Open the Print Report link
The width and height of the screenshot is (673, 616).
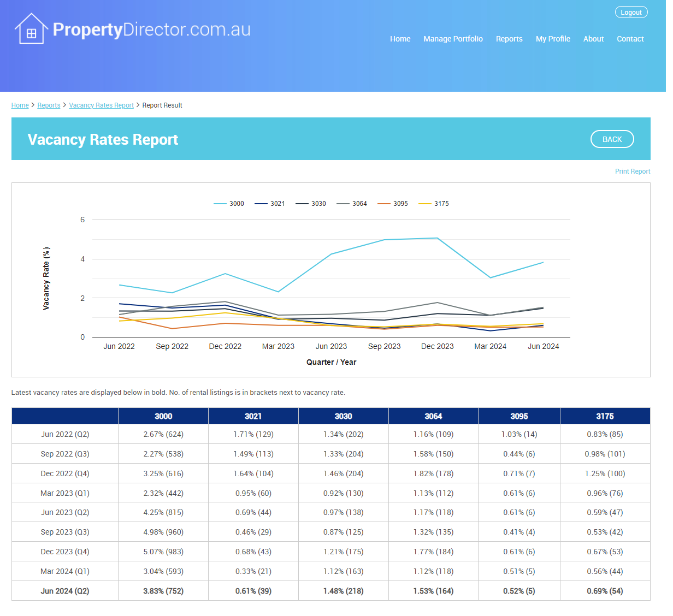pyautogui.click(x=633, y=171)
